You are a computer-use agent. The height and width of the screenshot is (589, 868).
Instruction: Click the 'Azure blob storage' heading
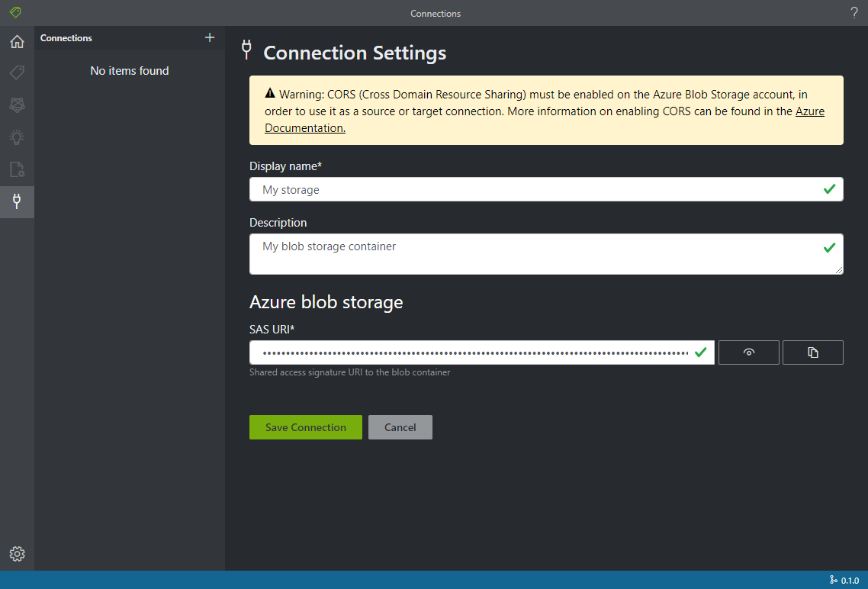pos(326,302)
